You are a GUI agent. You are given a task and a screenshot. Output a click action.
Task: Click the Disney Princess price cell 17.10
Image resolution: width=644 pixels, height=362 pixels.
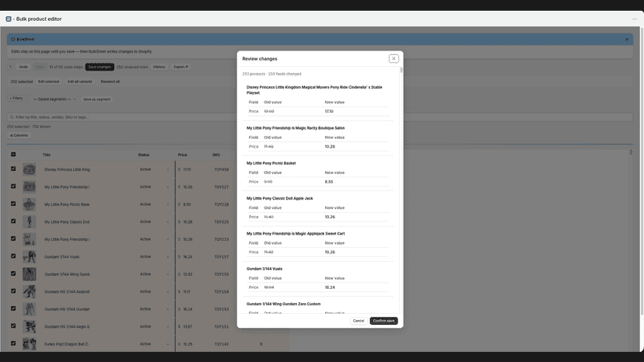pyautogui.click(x=187, y=169)
